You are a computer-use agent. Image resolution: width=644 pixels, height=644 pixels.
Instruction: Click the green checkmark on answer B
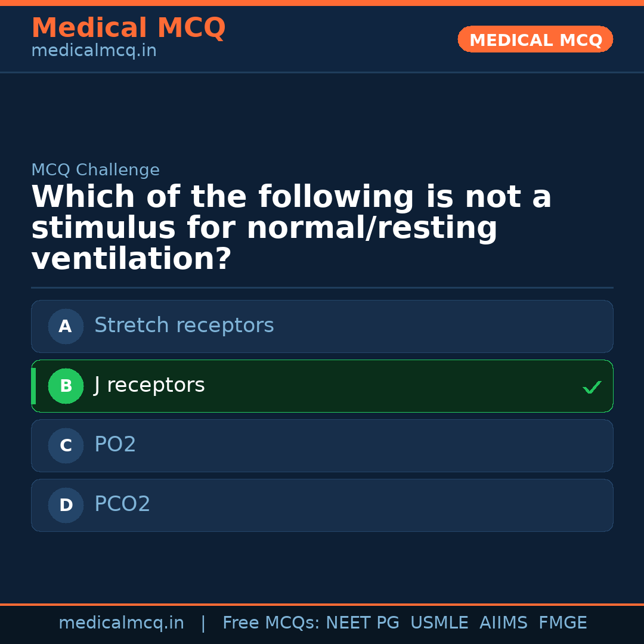592,387
